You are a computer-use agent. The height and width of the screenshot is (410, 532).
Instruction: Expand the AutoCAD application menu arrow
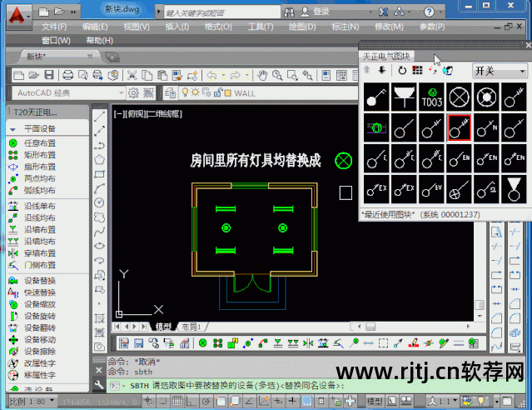tap(28, 17)
